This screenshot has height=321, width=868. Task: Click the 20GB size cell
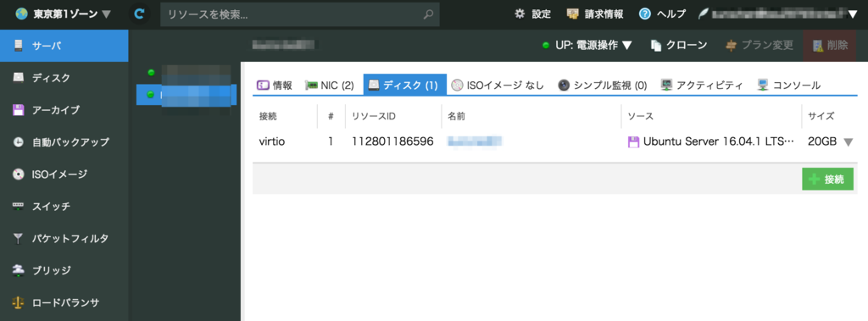tap(822, 141)
